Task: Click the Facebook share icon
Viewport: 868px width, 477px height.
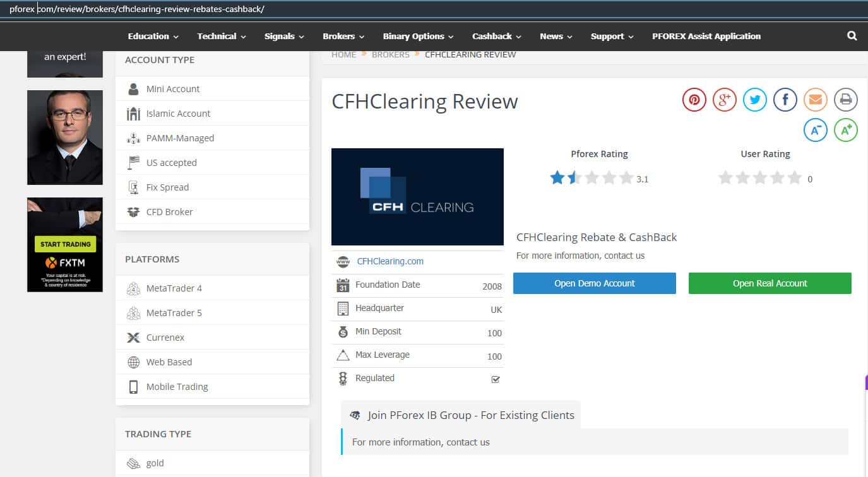Action: [x=785, y=100]
